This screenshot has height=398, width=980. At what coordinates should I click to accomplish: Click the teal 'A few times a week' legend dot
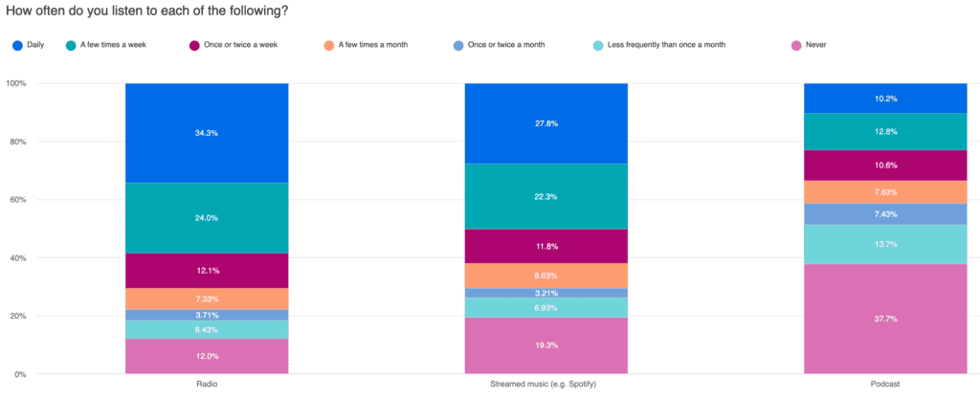pyautogui.click(x=71, y=45)
